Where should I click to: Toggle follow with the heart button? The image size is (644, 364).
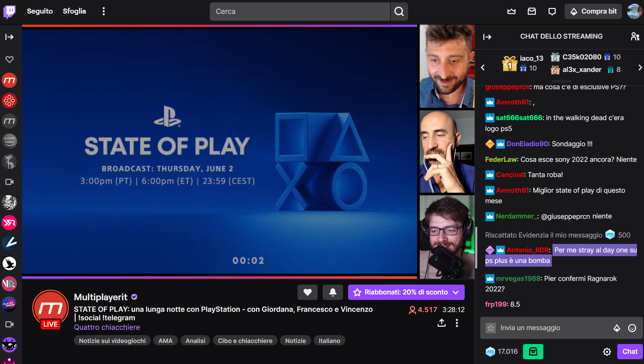pyautogui.click(x=307, y=292)
